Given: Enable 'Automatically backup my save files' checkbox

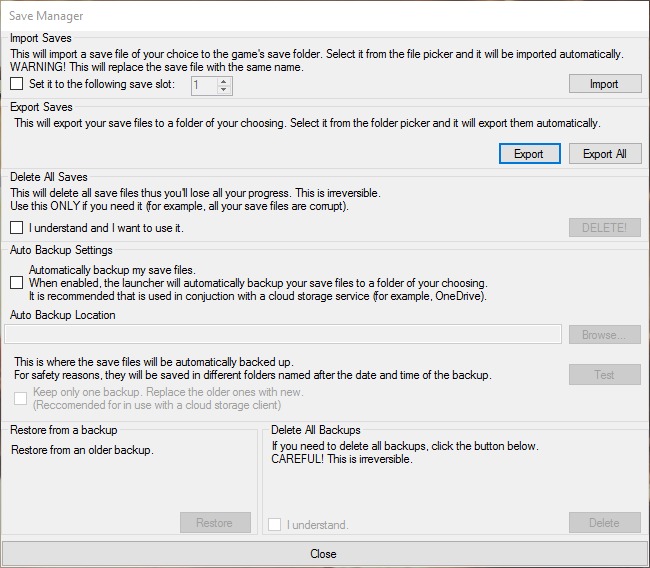Looking at the screenshot, I should coord(17,283).
